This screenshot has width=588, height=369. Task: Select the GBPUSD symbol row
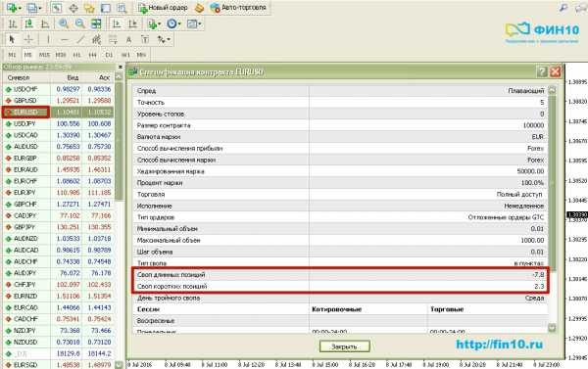coord(58,101)
